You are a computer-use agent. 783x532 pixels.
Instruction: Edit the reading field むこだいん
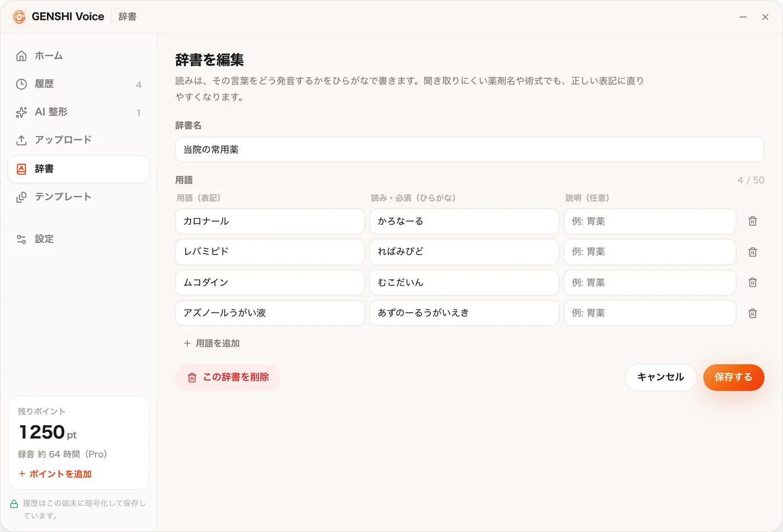click(x=464, y=283)
